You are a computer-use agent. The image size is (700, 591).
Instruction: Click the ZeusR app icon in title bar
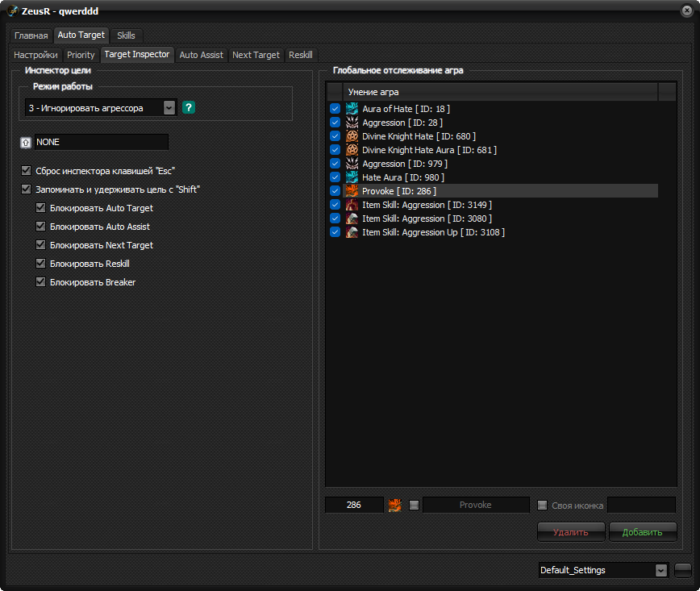13,11
